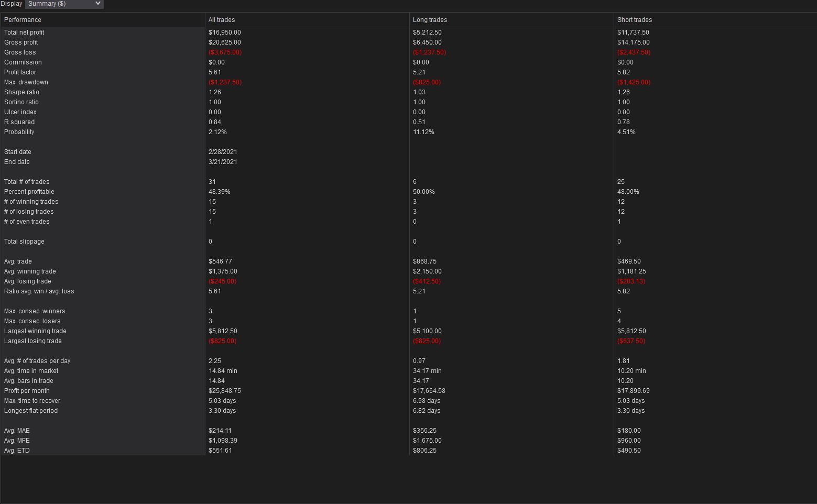Open the Display Summary ($) dropdown
The width and height of the screenshot is (817, 504).
click(x=64, y=4)
